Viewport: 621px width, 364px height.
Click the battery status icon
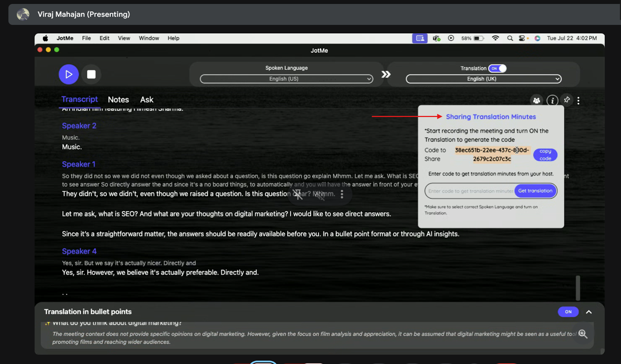tap(479, 38)
